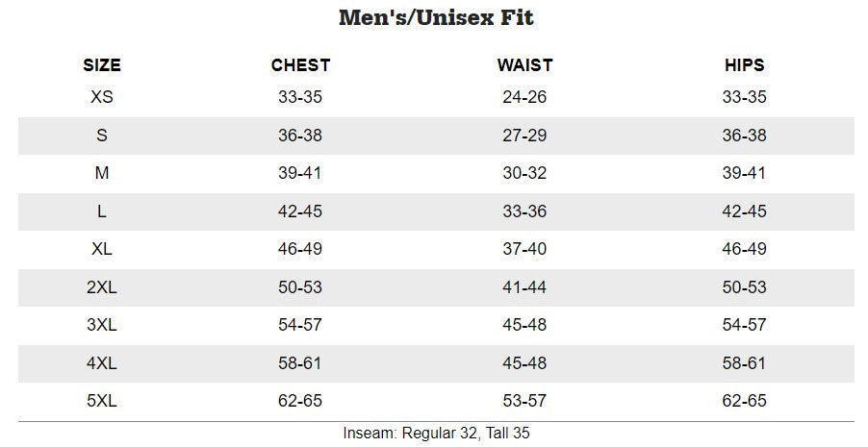Screen dimensions: 868x447
Task: Click hips value 54-57 for 3XL
Action: coord(744,325)
